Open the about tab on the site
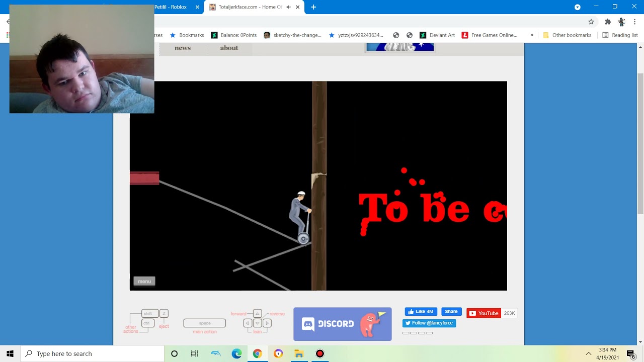Image resolution: width=644 pixels, height=362 pixels. [229, 48]
